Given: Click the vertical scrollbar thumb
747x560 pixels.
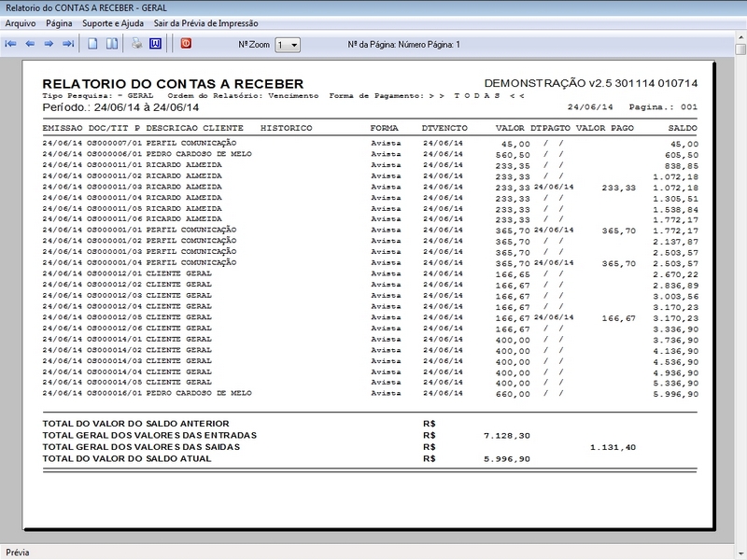Looking at the screenshot, I should pos(740,49).
